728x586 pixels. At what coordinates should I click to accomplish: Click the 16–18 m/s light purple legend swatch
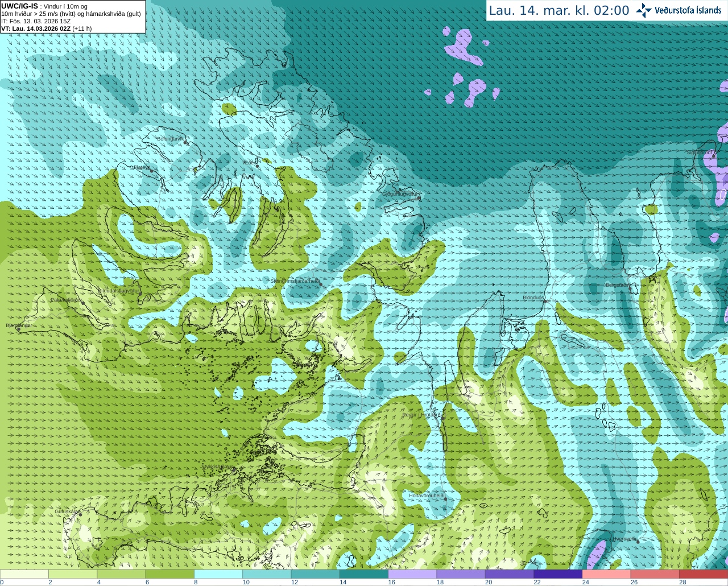coord(412,574)
